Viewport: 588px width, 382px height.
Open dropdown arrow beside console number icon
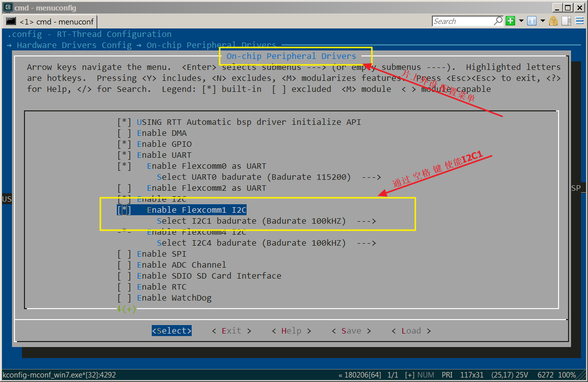(x=543, y=21)
